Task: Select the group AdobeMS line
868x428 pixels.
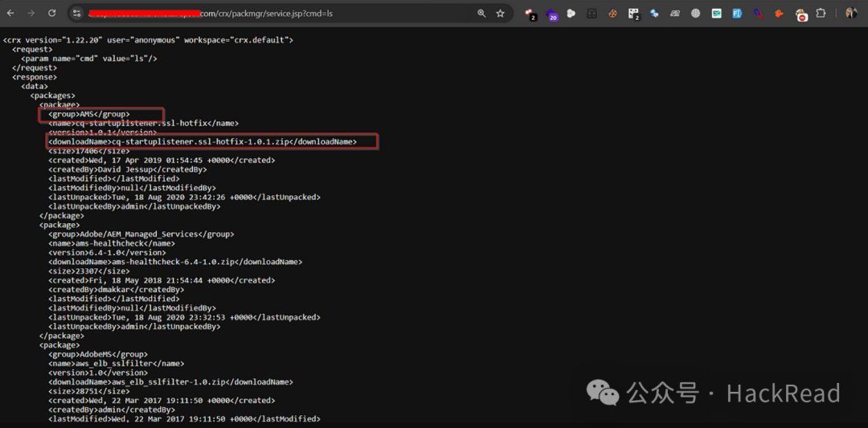Action: click(x=98, y=354)
